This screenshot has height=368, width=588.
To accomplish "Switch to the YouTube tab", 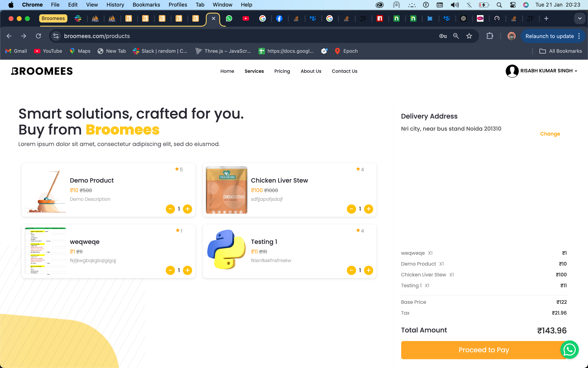I will (246, 18).
